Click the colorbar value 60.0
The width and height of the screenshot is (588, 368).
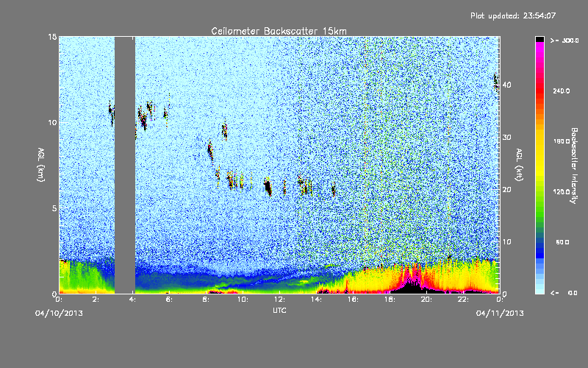tap(562, 242)
